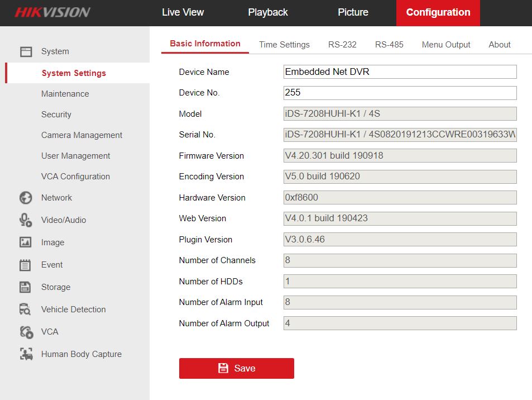Open Maintenance in the sidebar

65,94
